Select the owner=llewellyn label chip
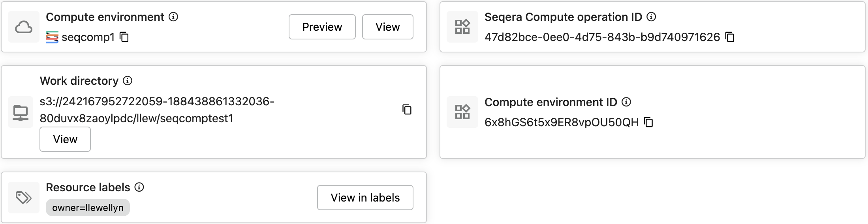The image size is (868, 224). [88, 207]
